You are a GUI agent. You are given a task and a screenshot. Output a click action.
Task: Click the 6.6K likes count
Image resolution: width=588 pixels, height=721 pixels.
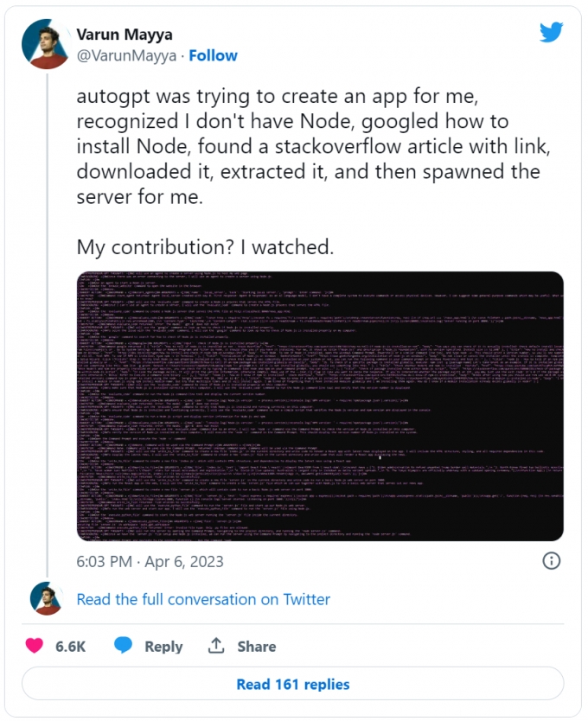point(71,646)
